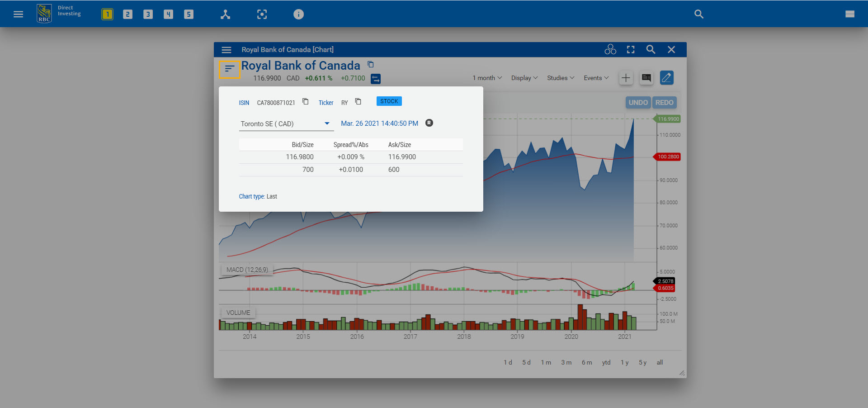Toggle fullscreen on the chart window

(x=630, y=49)
